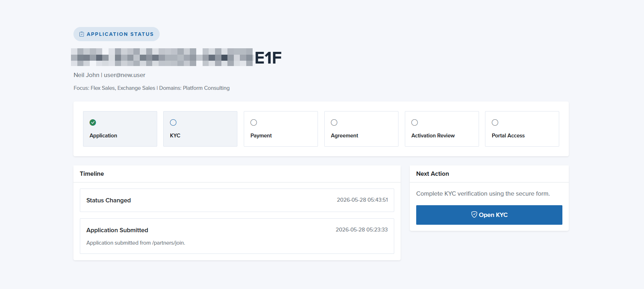644x289 pixels.
Task: Open KYC verification form button
Action: (489, 215)
